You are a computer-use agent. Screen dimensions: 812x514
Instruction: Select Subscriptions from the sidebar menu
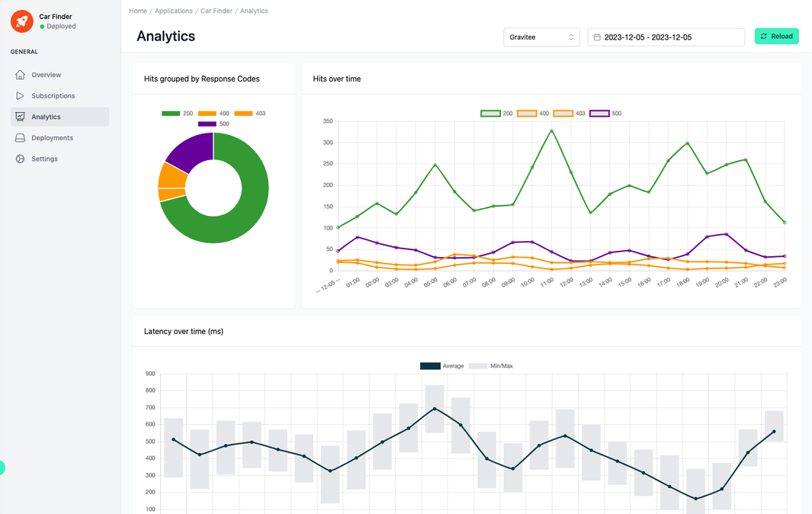click(x=53, y=95)
